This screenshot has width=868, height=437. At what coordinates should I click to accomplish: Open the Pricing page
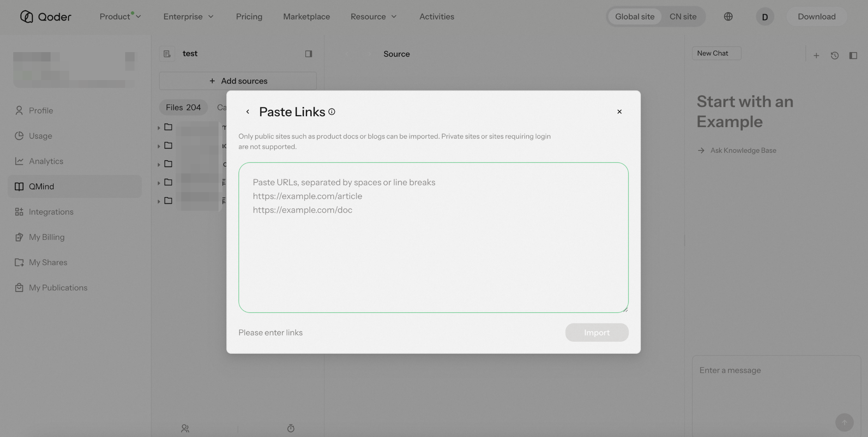tap(249, 16)
